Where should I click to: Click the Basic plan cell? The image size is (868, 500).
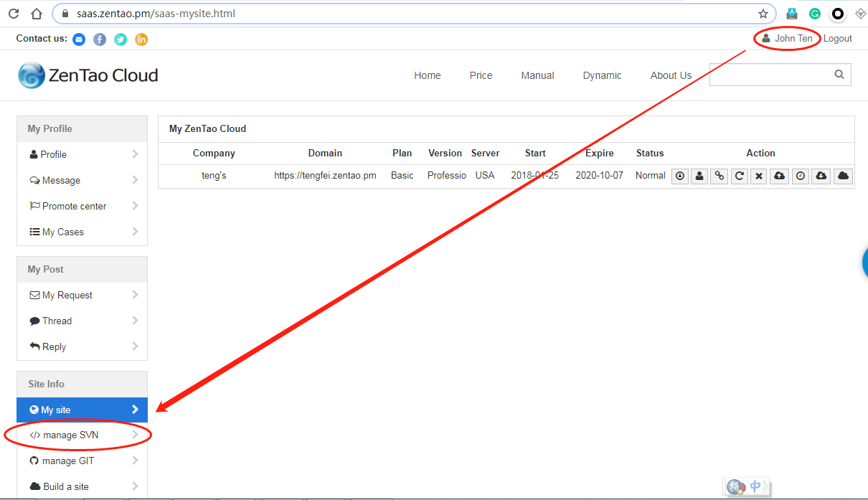(402, 176)
